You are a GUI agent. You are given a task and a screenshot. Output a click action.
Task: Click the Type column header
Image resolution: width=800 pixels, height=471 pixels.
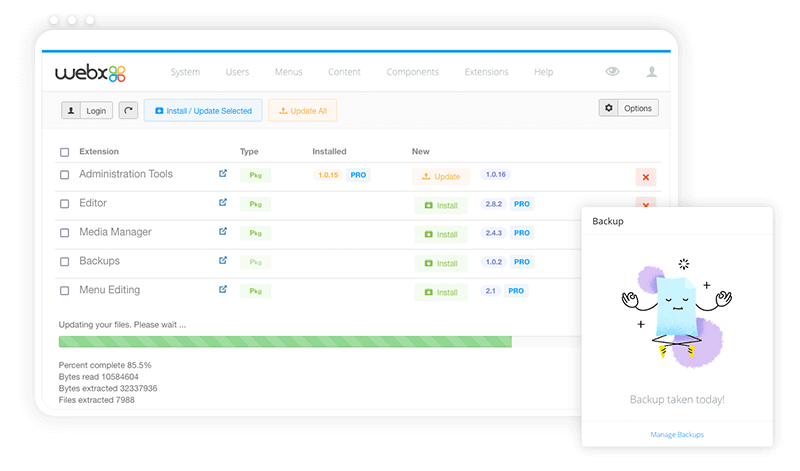coord(249,152)
